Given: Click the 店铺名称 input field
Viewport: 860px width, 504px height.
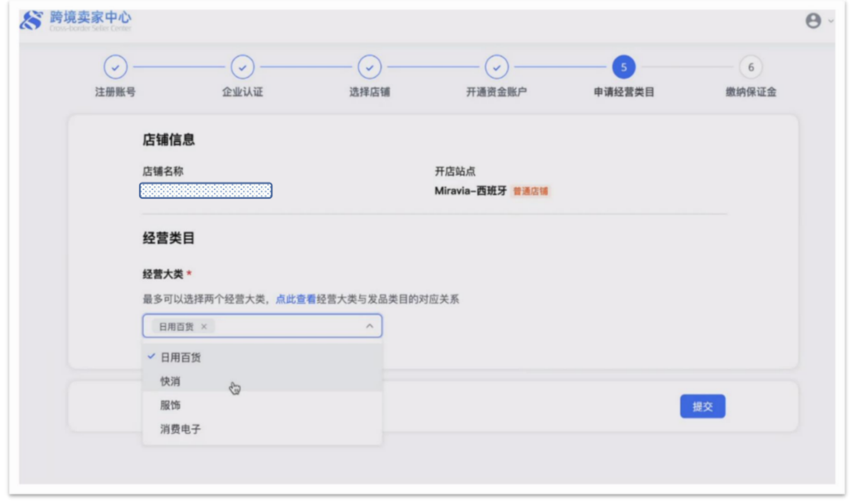Looking at the screenshot, I should 206,191.
